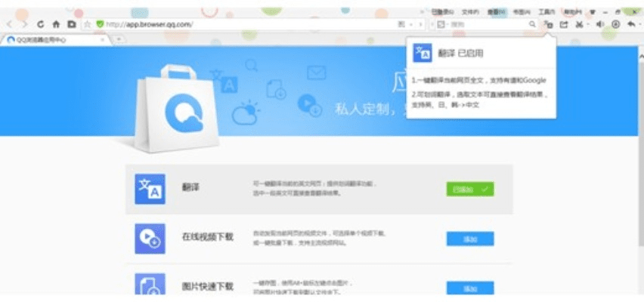Image resolution: width=644 pixels, height=302 pixels.
Task: Click the 在线视频下载 title text
Action: click(x=208, y=237)
